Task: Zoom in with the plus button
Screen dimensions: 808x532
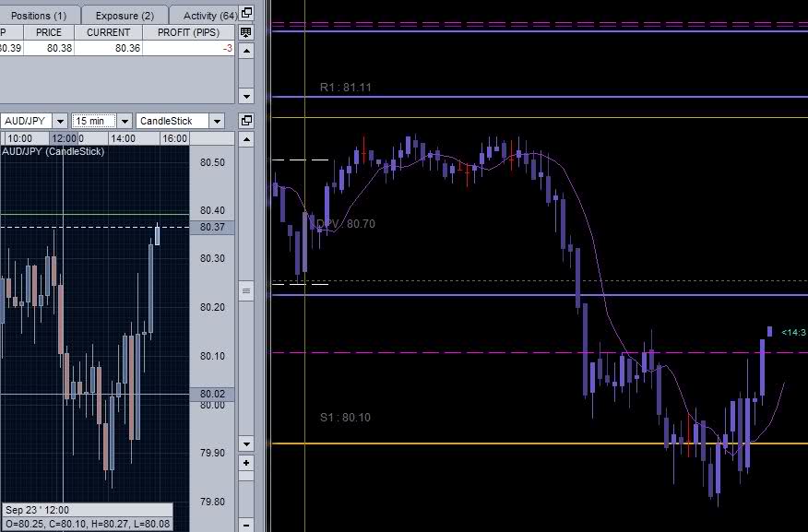Action: [x=246, y=463]
